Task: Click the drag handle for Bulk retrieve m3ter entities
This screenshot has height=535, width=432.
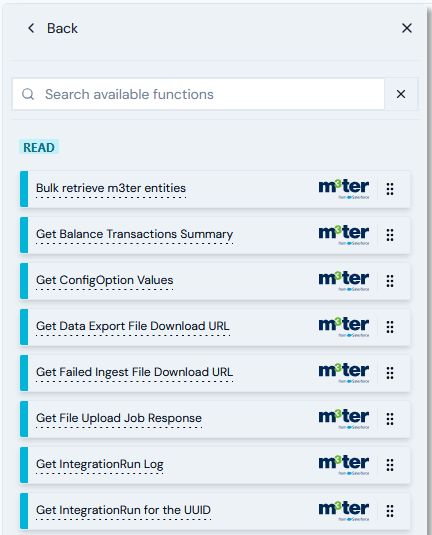Action: [x=390, y=189]
